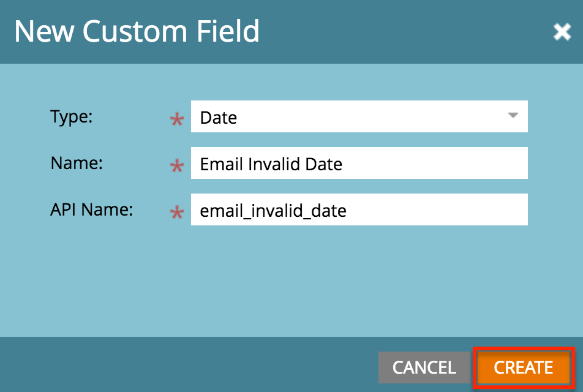Click the red asterisk beside Type
This screenshot has width=583, height=392.
point(176,120)
